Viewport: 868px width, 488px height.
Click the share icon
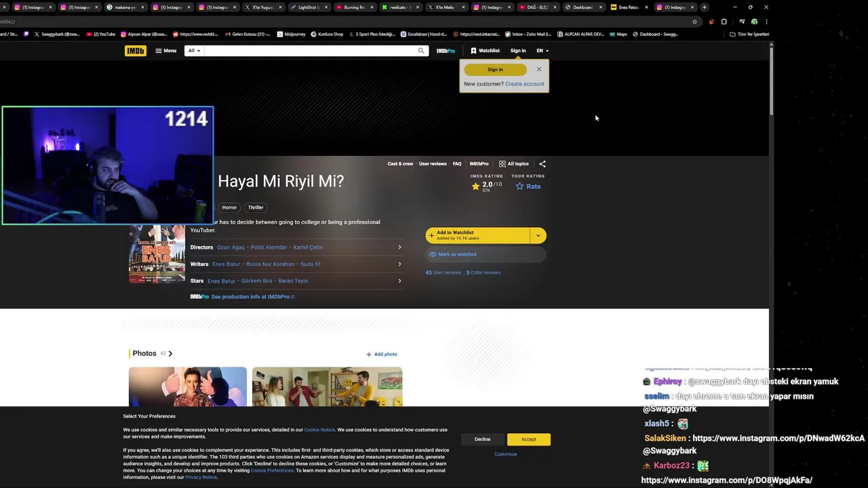click(542, 164)
